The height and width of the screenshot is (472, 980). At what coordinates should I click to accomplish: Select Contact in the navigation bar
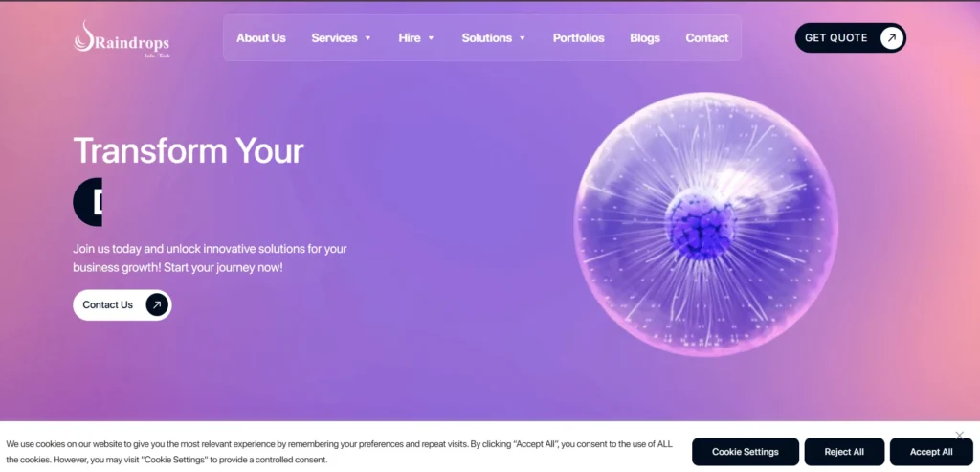(706, 38)
